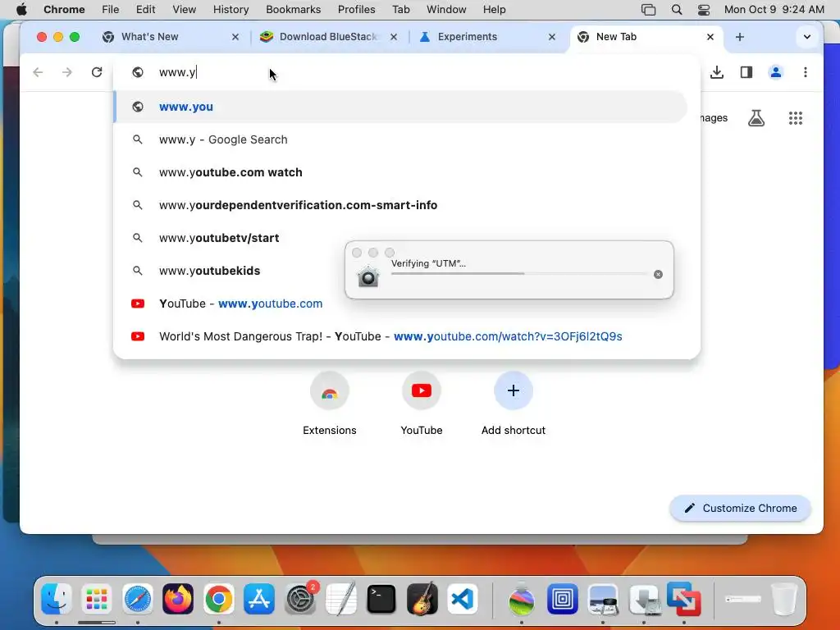The image size is (840, 630).
Task: Click the Chrome back arrow button
Action: [38, 72]
